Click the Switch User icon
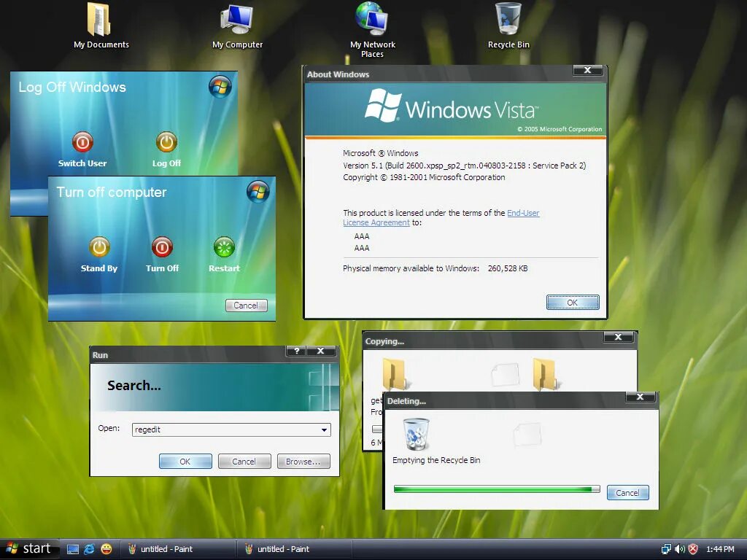Viewport: 747px width, 560px height. 82,142
